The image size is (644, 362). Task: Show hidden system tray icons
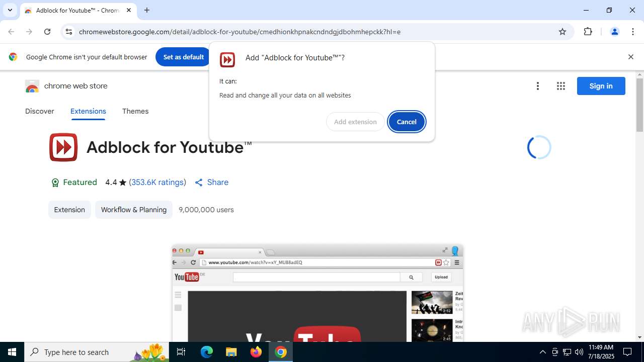point(542,352)
